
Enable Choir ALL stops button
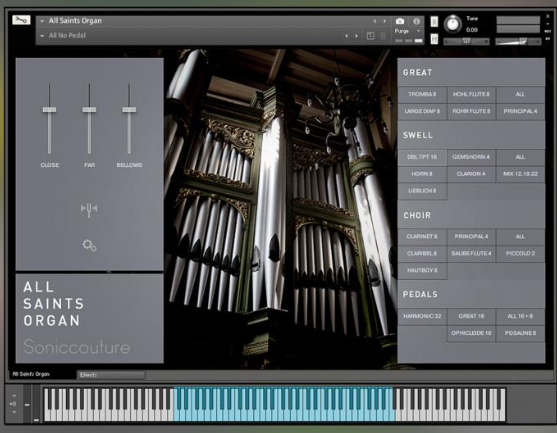[520, 237]
